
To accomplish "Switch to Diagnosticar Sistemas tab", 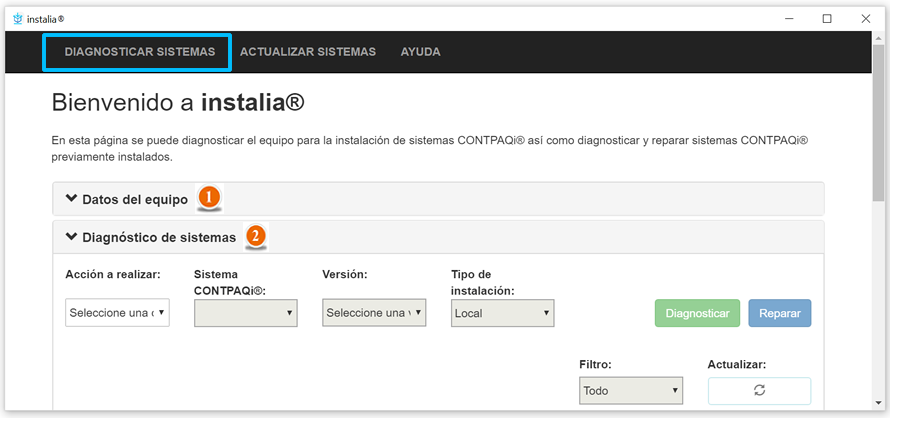I will [139, 52].
